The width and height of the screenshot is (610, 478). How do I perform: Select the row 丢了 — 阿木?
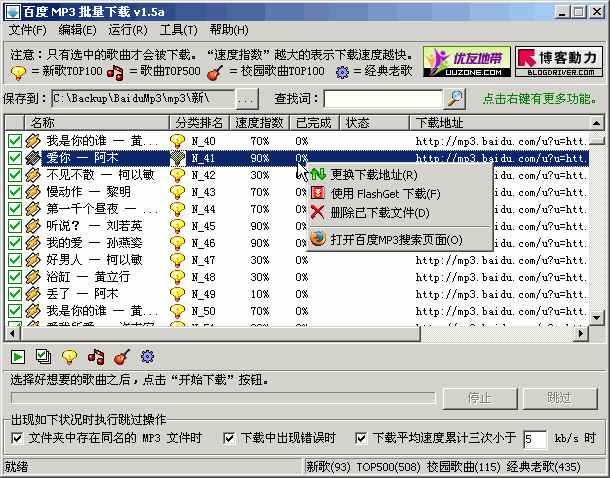298,294
